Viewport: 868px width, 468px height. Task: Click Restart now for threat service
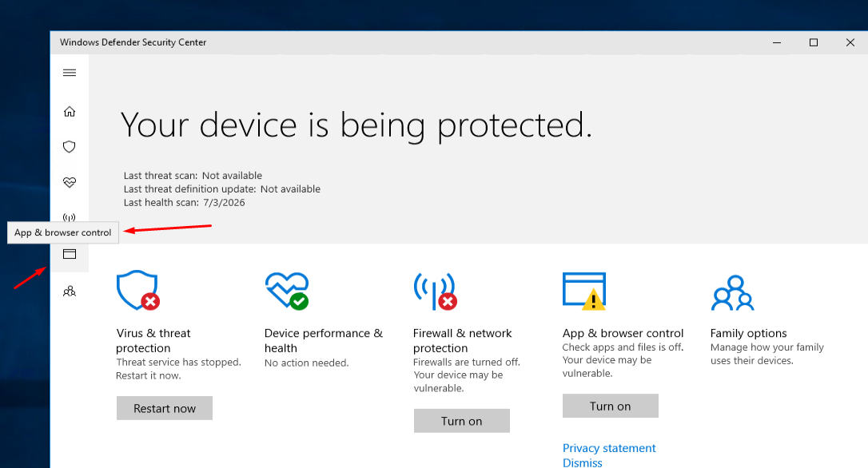tap(165, 408)
